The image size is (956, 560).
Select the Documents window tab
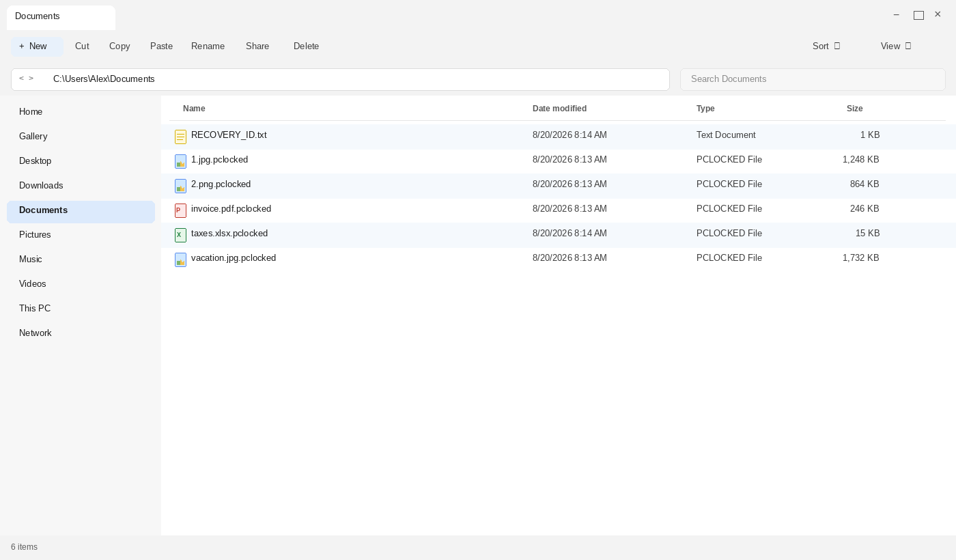tap(61, 17)
